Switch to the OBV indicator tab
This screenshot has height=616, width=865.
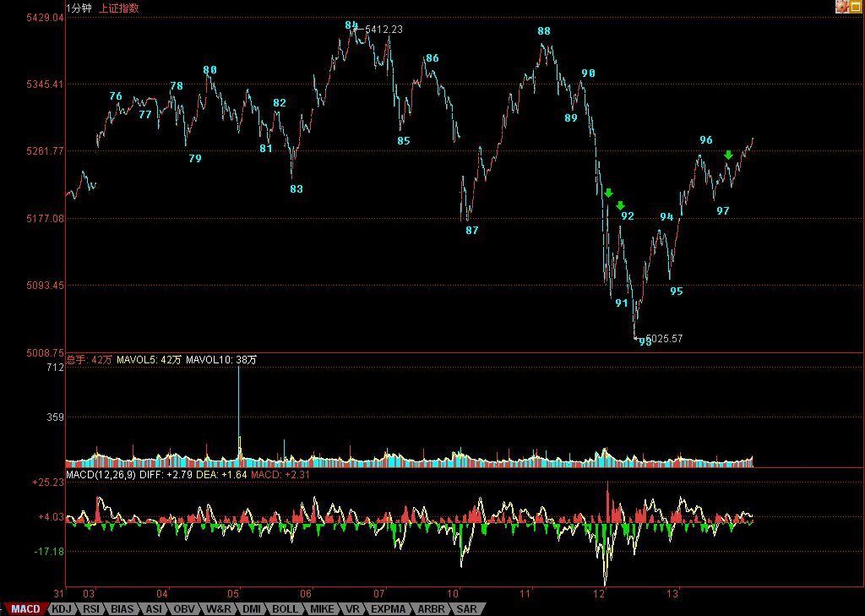(184, 608)
